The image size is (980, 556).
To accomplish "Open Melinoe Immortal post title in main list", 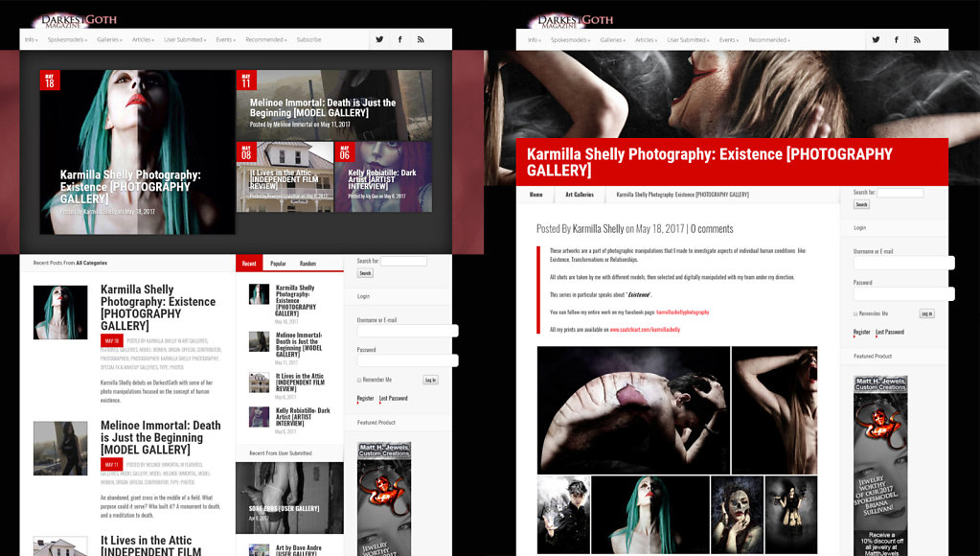I will (x=161, y=437).
